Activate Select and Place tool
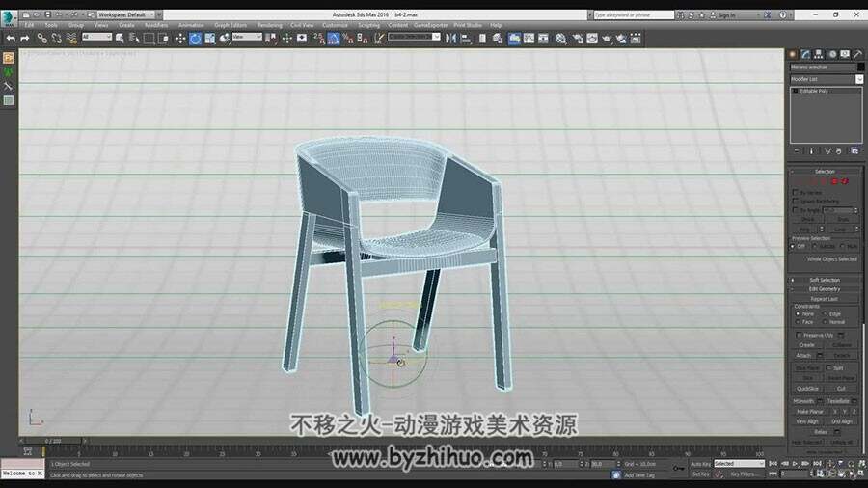Screen dimensions: 868x488 (x=224, y=39)
